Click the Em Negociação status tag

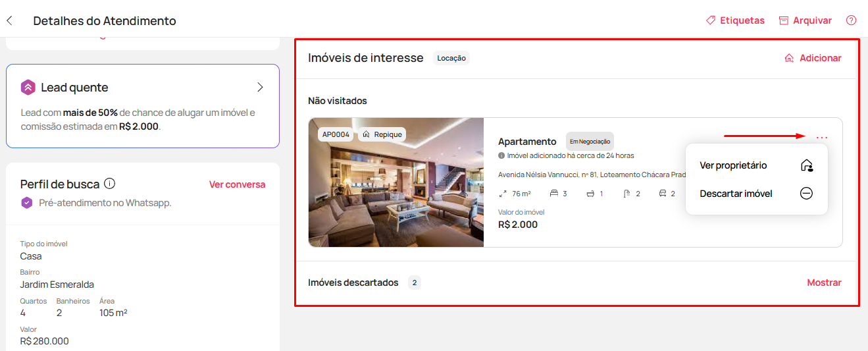(590, 141)
